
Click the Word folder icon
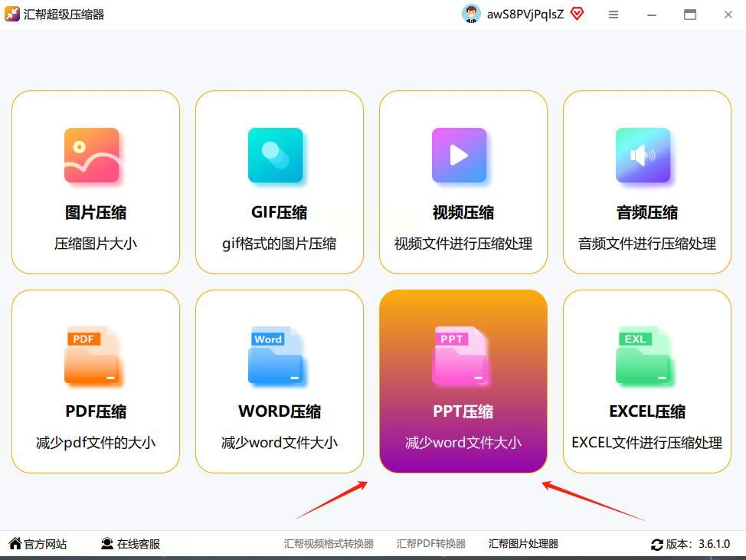pos(276,355)
